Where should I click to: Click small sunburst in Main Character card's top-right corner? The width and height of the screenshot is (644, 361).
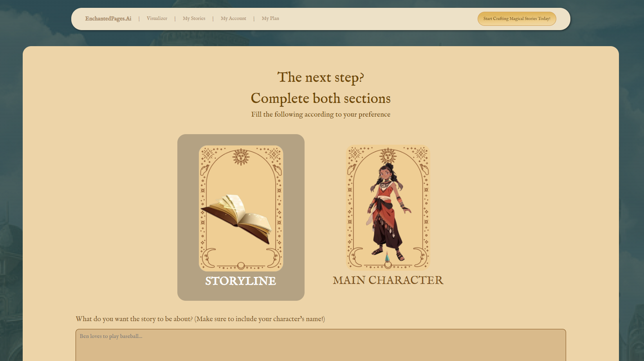(421, 153)
